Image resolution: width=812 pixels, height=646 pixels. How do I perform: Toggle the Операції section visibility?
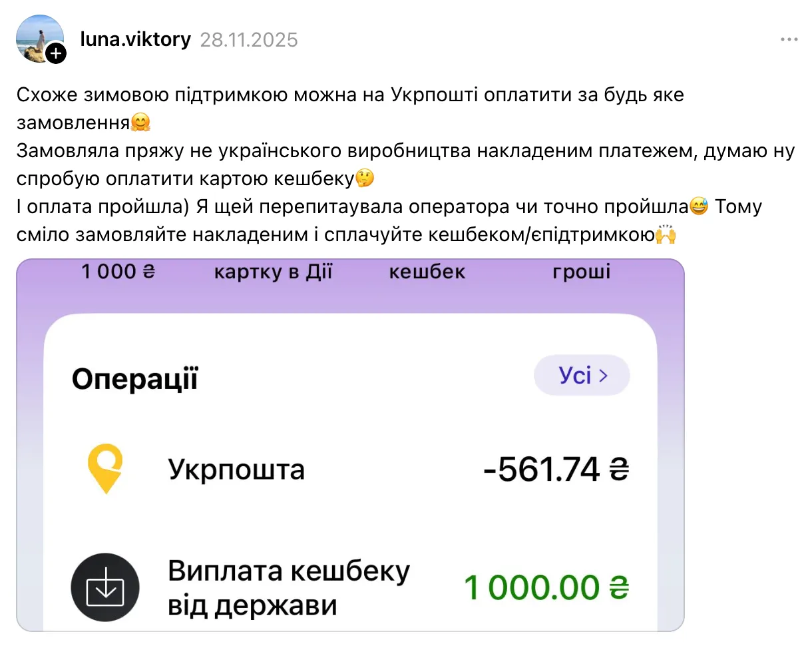(134, 377)
